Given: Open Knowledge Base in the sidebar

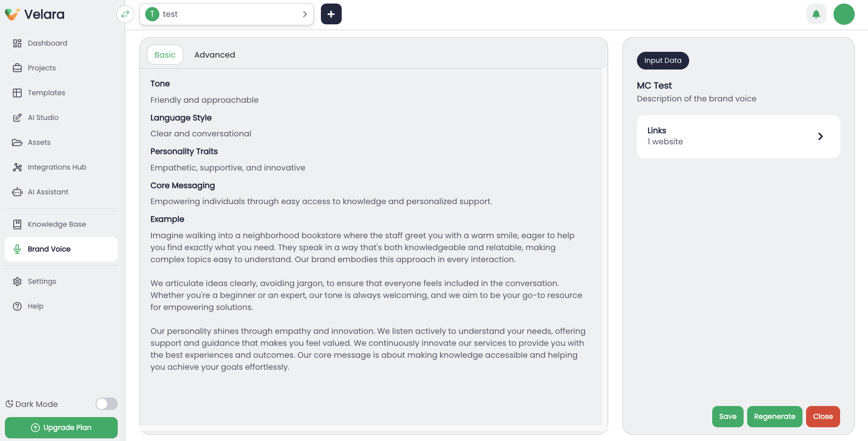Looking at the screenshot, I should [x=57, y=224].
